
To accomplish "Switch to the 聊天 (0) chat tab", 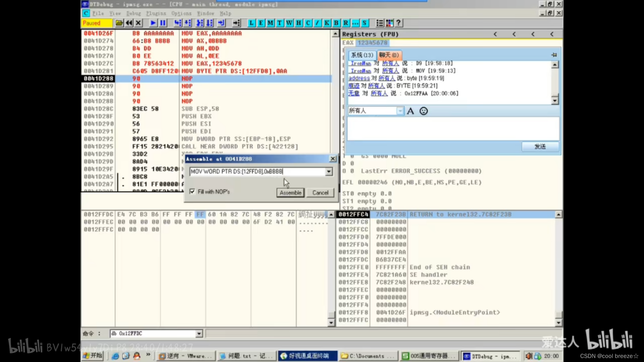I will (x=389, y=55).
